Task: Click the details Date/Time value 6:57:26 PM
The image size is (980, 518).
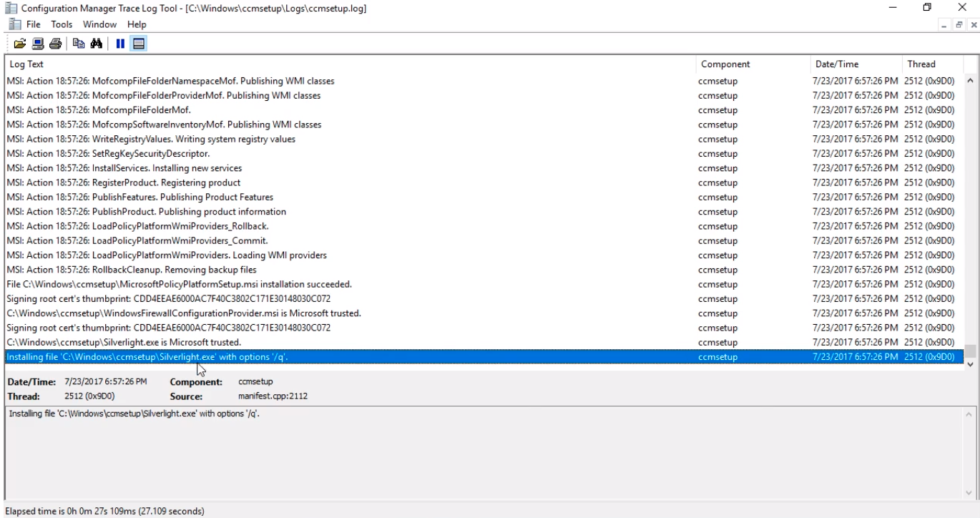Action: pyautogui.click(x=105, y=381)
